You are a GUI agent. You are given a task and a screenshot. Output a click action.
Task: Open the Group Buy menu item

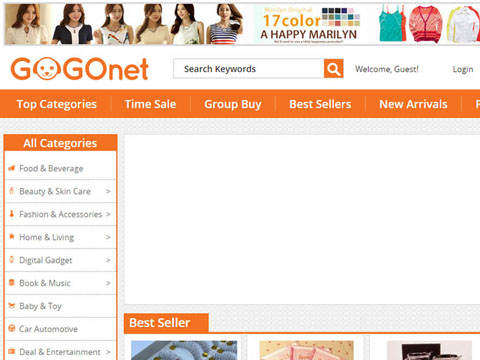click(x=233, y=104)
